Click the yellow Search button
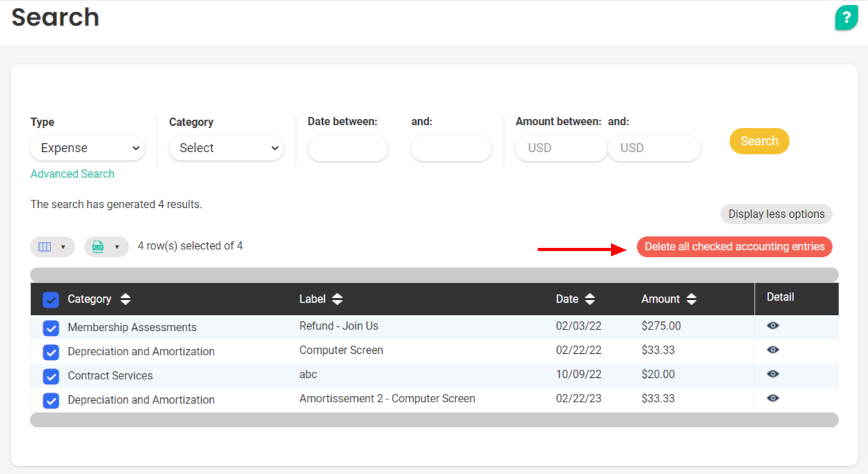Screen dimensions: 868x474 click(759, 141)
